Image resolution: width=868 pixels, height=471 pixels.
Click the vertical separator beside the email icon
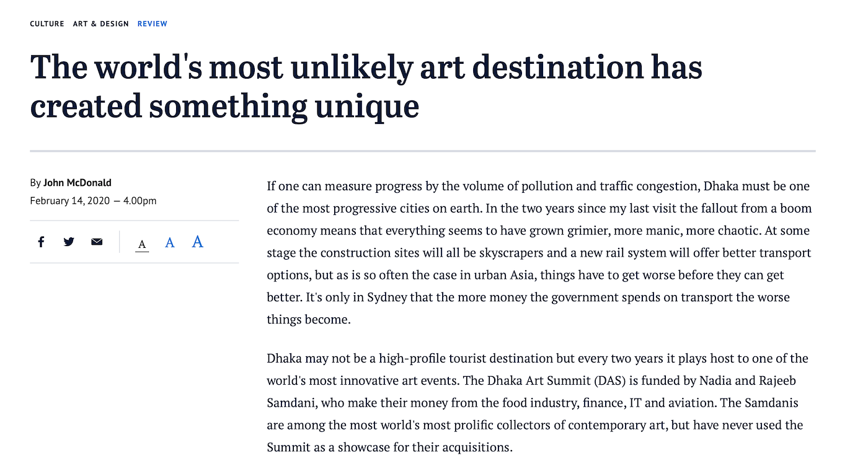click(119, 242)
